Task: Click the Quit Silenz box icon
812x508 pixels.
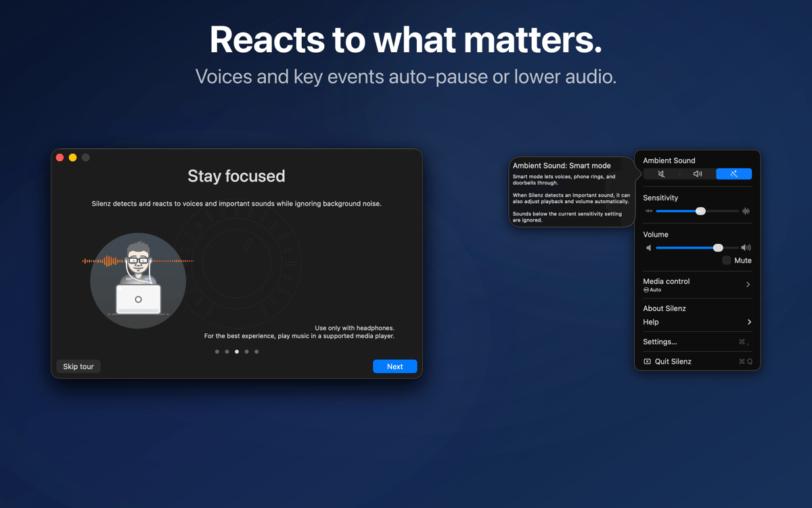Action: pyautogui.click(x=647, y=362)
